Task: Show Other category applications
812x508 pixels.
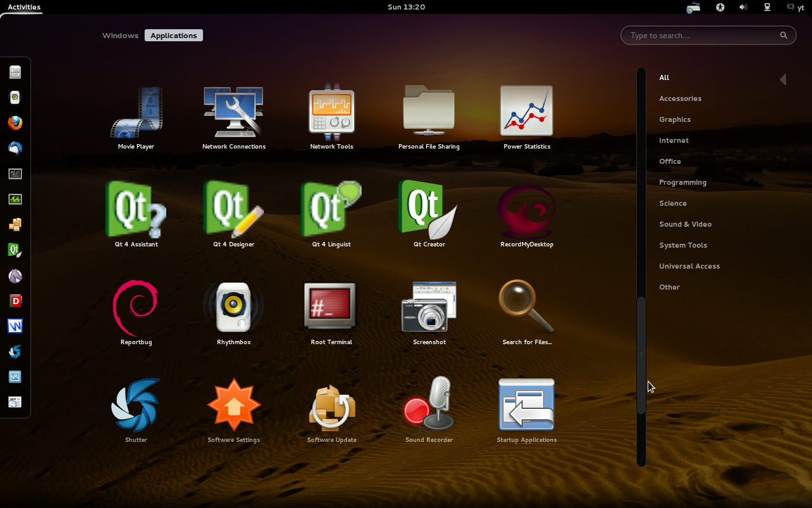Action: click(669, 287)
